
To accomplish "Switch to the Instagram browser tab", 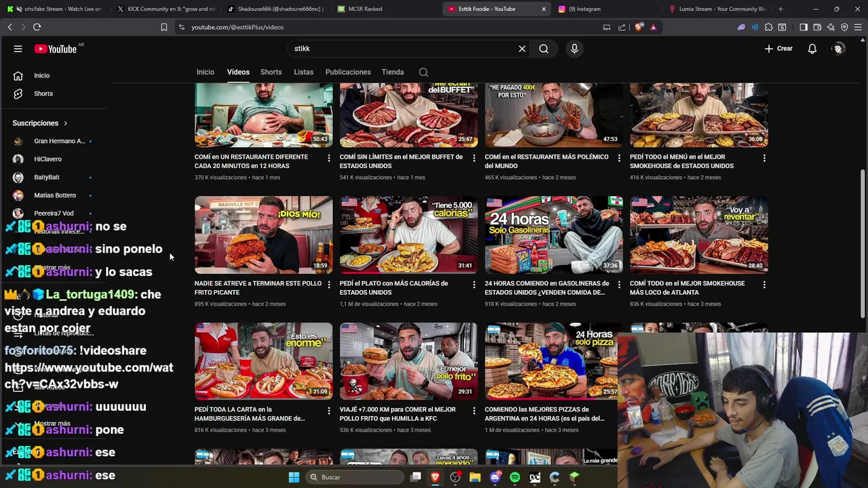I will click(607, 9).
